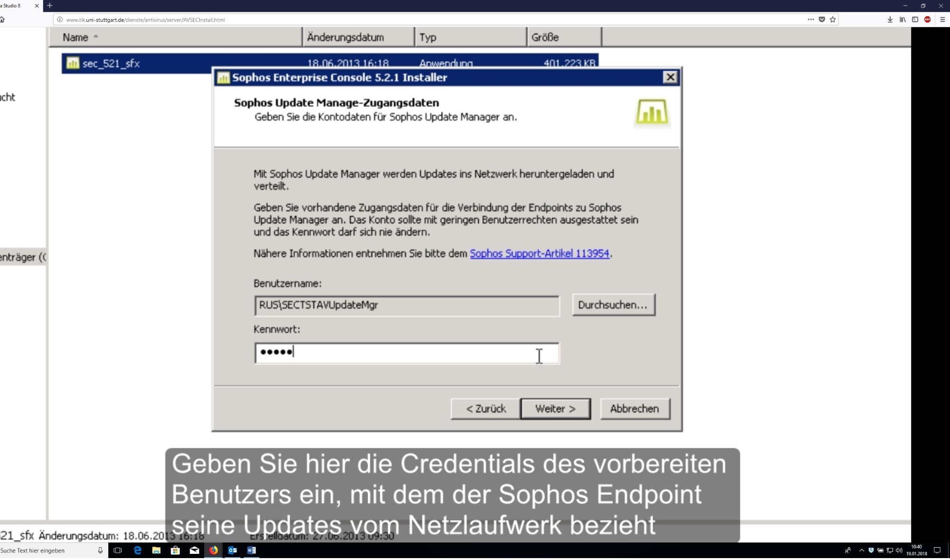Click the volume icon in system tray
950x560 pixels.
coord(899,551)
